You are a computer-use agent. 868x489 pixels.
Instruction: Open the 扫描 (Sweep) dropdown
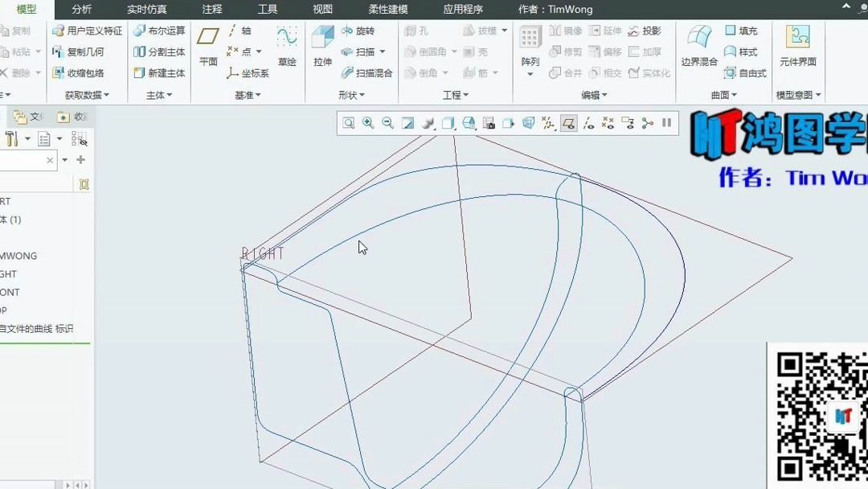click(x=383, y=51)
